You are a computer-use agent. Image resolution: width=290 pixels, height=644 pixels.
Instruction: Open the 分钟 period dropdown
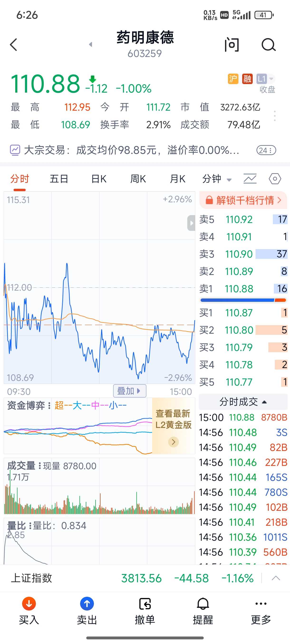[x=217, y=179]
